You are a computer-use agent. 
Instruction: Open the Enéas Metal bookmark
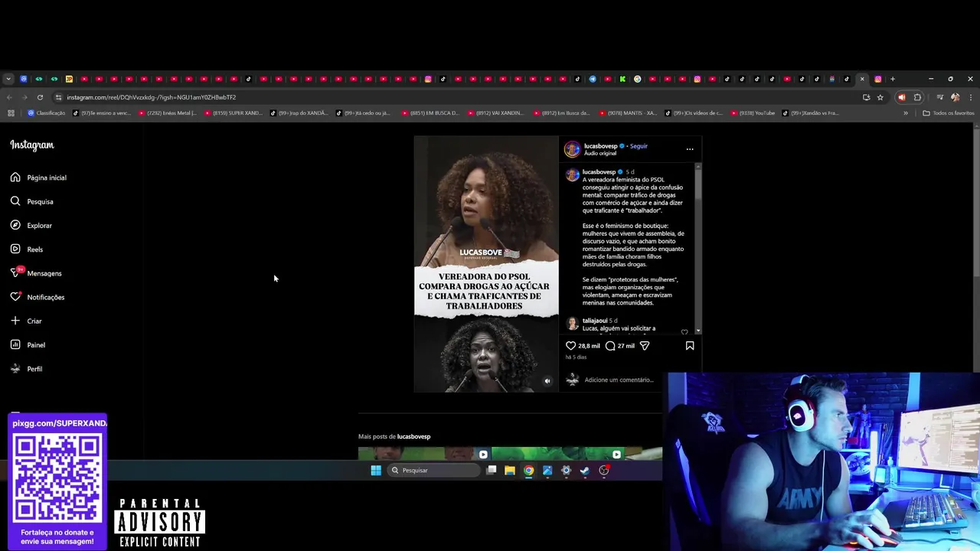click(x=168, y=113)
